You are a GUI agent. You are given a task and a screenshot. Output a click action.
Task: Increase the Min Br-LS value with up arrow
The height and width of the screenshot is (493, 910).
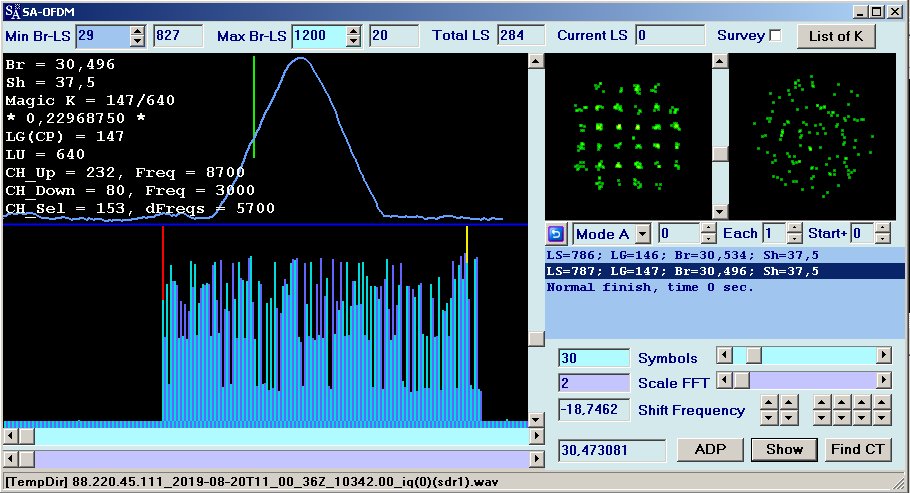[138, 31]
